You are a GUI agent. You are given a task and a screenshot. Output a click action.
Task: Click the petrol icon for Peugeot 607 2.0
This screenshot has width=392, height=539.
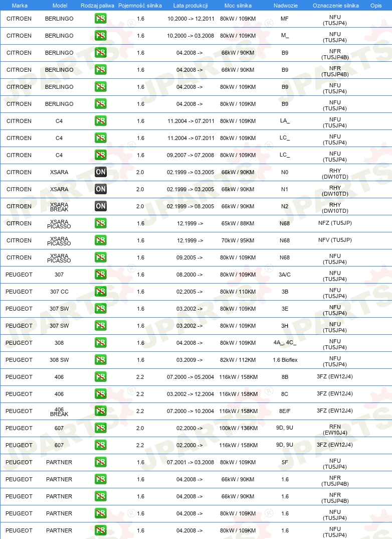pyautogui.click(x=101, y=428)
